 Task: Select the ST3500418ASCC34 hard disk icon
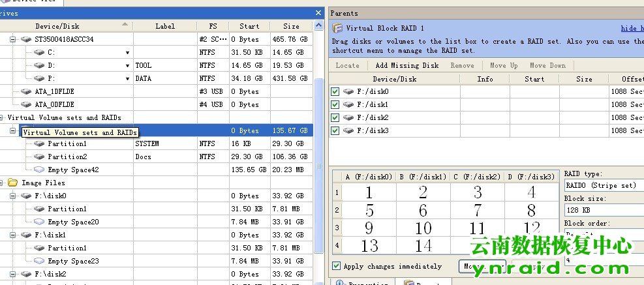coord(25,39)
